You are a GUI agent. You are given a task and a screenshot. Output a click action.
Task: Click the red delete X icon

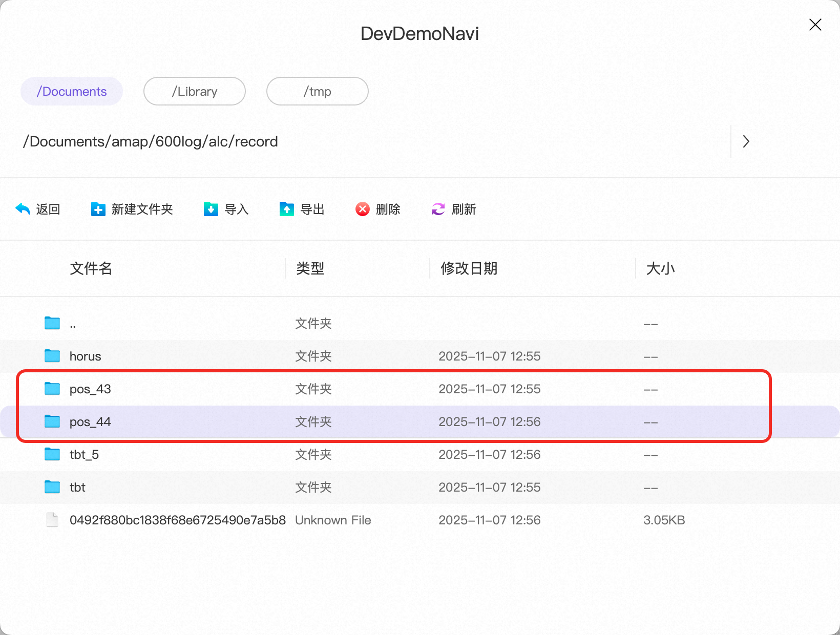(363, 209)
